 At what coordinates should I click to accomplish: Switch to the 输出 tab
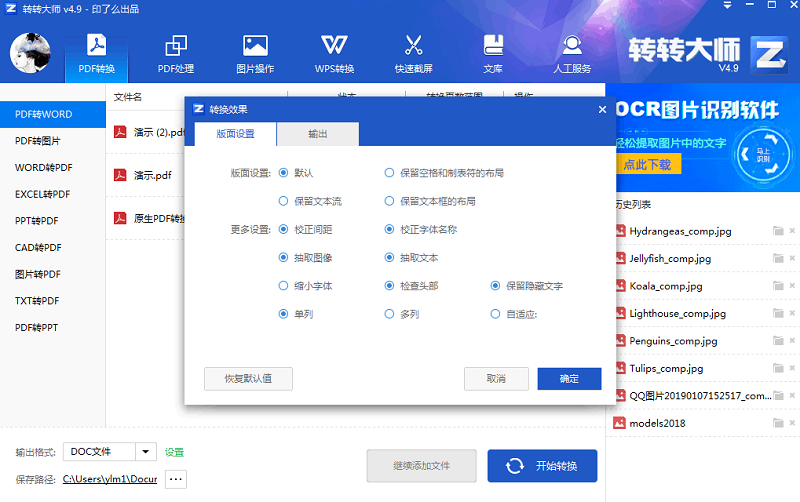pyautogui.click(x=318, y=134)
